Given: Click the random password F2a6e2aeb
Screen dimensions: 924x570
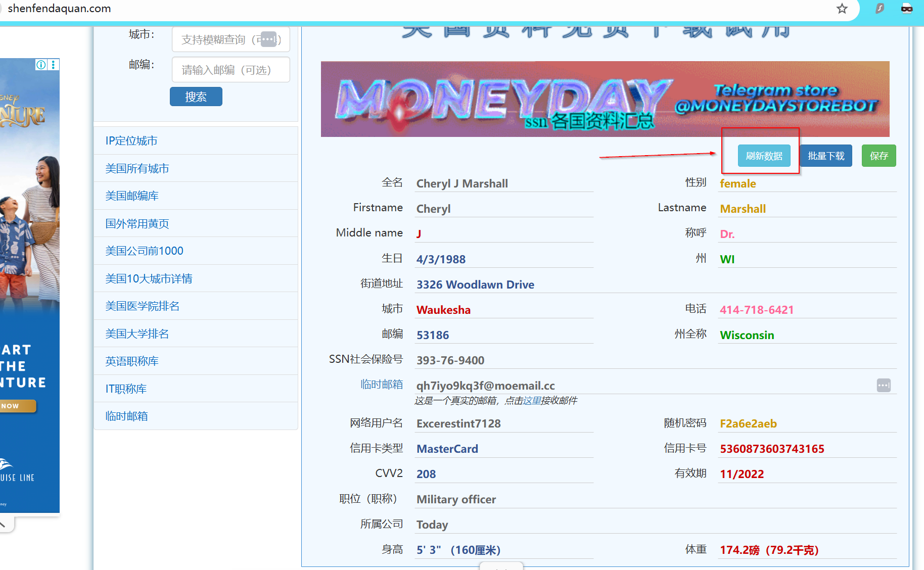Looking at the screenshot, I should 807,423.
